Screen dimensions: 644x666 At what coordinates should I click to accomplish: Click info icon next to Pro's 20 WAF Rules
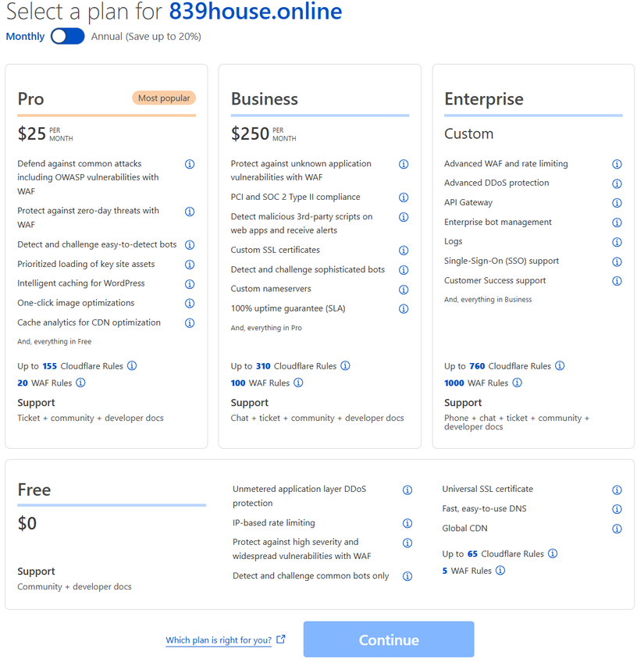coord(80,383)
